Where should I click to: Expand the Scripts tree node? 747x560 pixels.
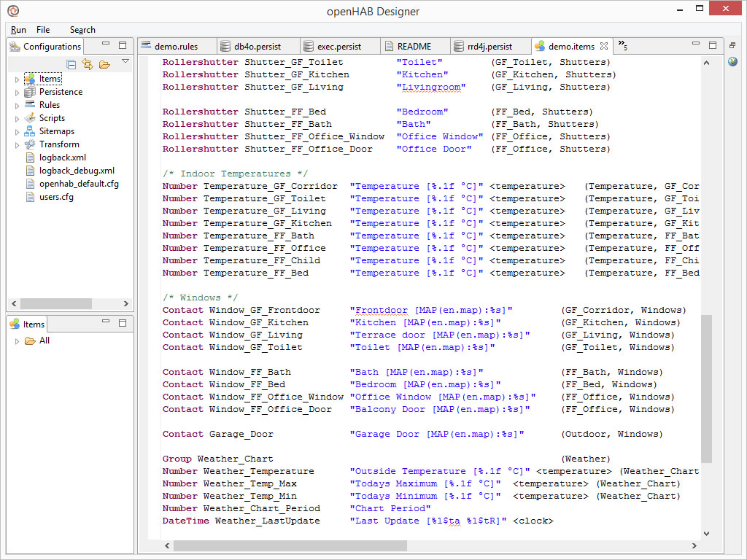17,119
